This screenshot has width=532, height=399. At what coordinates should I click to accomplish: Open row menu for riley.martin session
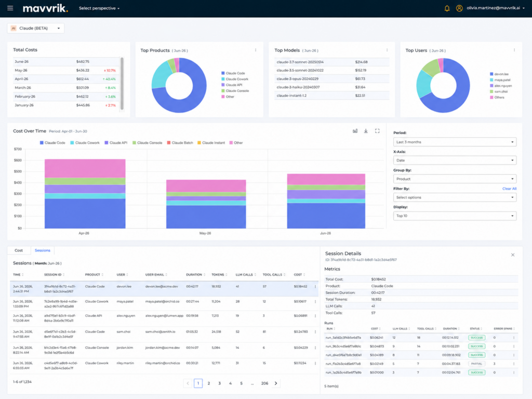[x=315, y=363]
